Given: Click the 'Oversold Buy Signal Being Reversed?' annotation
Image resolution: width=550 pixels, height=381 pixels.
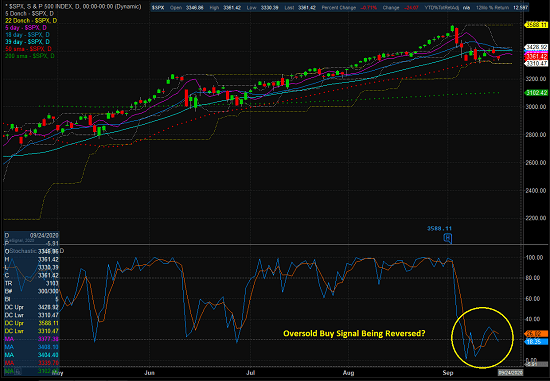Looking at the screenshot, I should (x=354, y=333).
